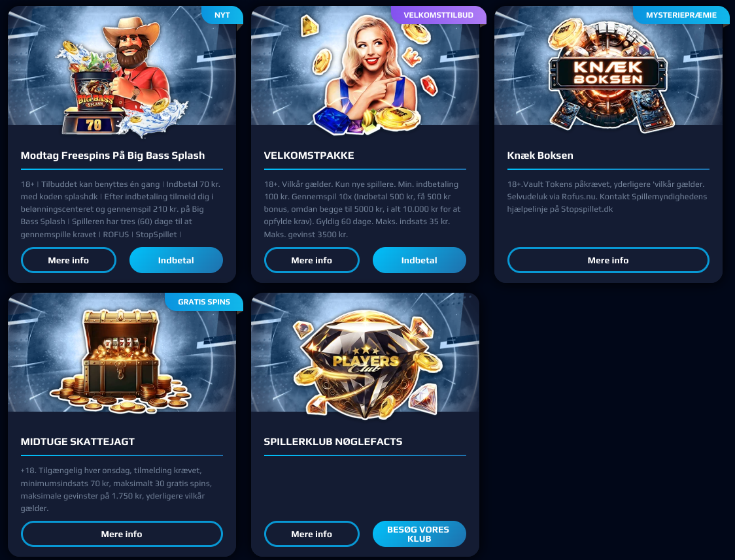Click the VELKOMSTPAKKE card title
Image resolution: width=735 pixels, height=560 pixels.
tap(309, 156)
